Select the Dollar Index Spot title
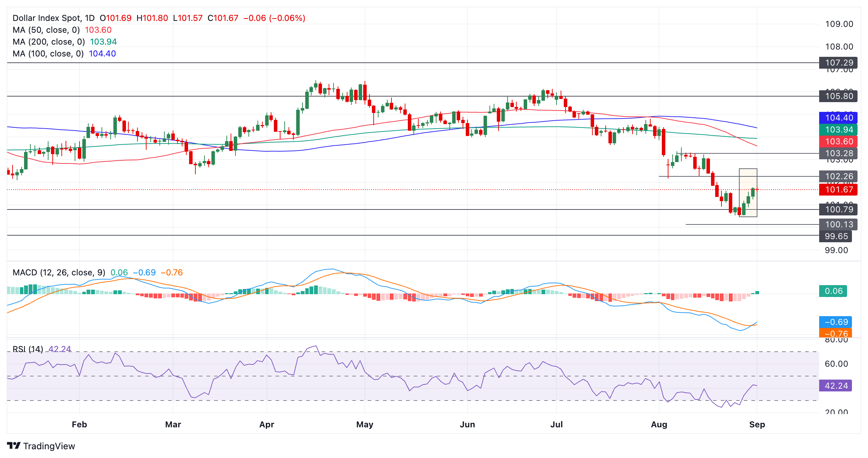Screen dimensions: 868x458 (54, 18)
